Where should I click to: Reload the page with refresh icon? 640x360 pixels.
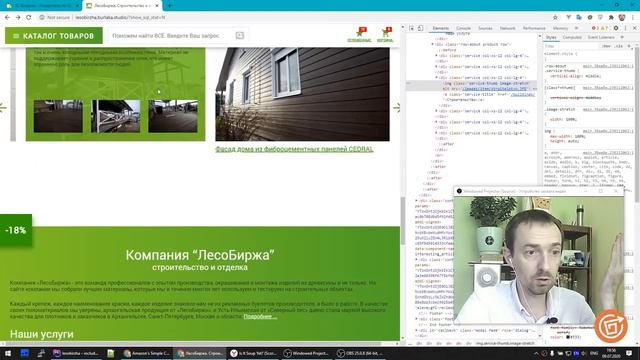pyautogui.click(x=29, y=18)
